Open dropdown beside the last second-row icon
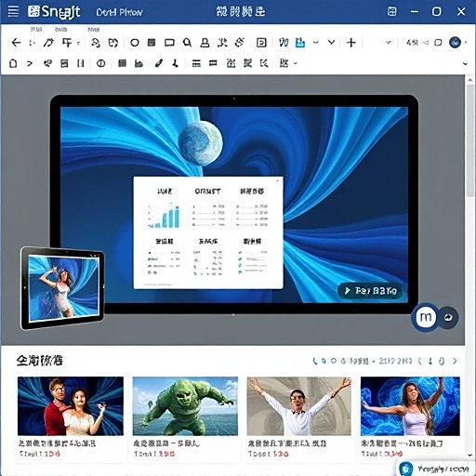Image resolution: width=476 pixels, height=476 pixels. click(296, 63)
